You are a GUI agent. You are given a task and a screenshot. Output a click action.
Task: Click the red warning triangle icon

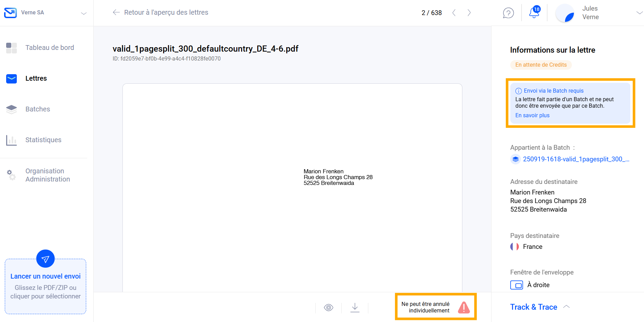click(464, 307)
